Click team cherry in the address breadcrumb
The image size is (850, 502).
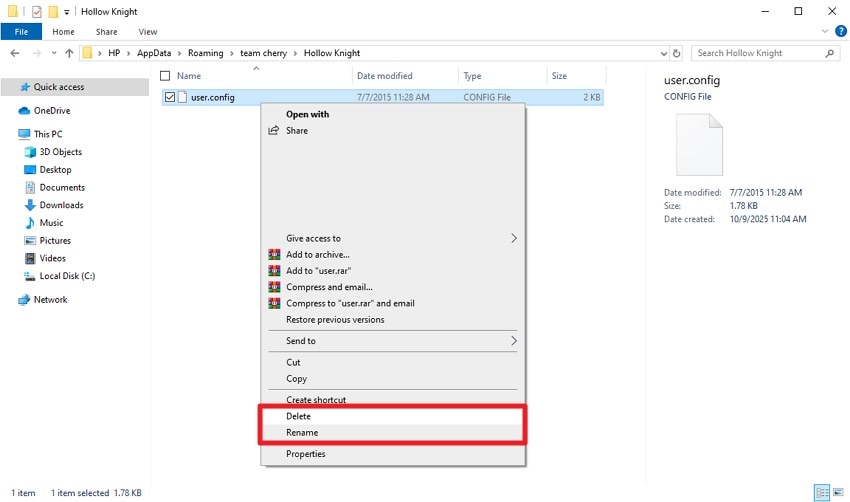tap(263, 53)
